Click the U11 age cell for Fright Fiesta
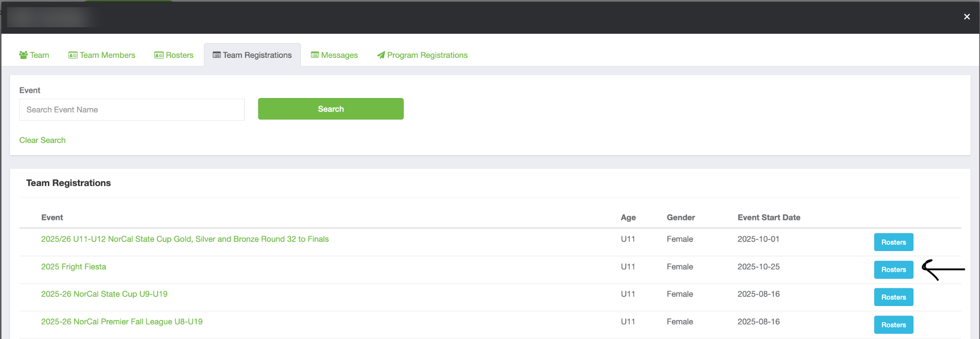This screenshot has width=980, height=339. coord(628,267)
